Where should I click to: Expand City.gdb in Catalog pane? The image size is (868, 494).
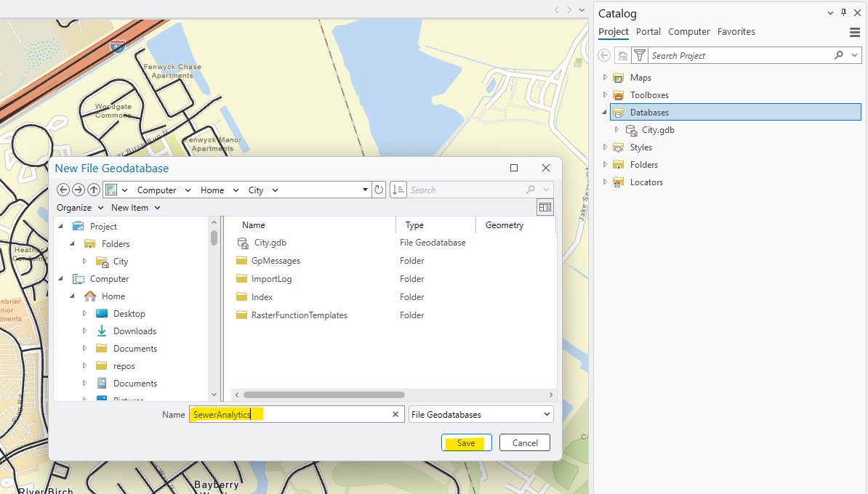tap(616, 129)
